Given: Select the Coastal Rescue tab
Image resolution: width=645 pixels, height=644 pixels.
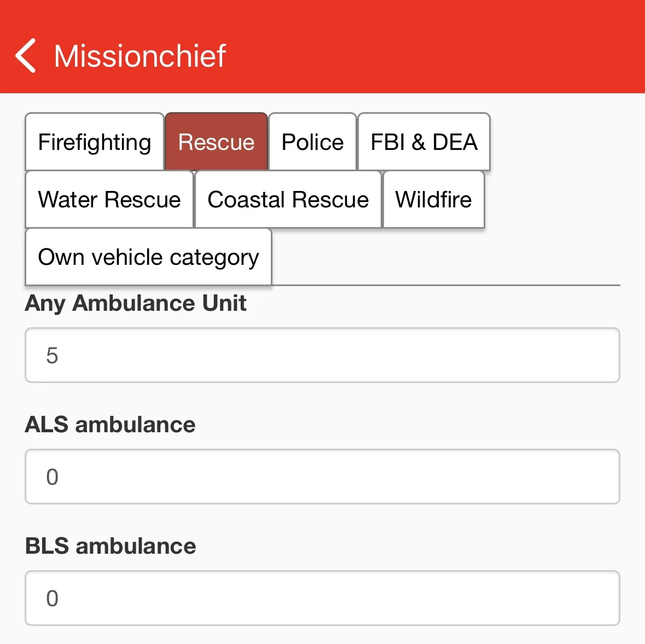Looking at the screenshot, I should (x=288, y=199).
